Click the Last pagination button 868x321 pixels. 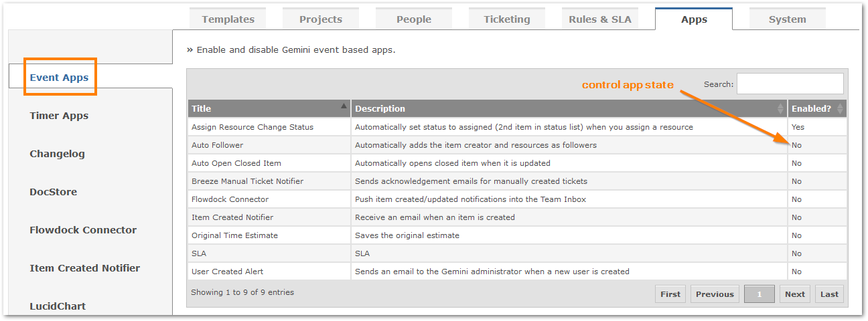(x=829, y=294)
